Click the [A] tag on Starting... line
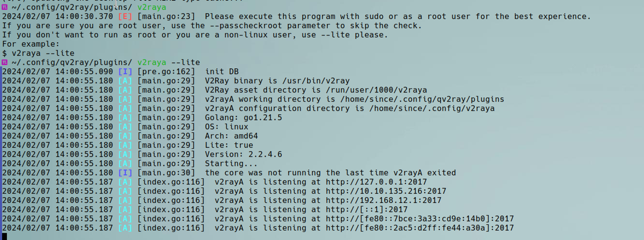 tap(125, 164)
